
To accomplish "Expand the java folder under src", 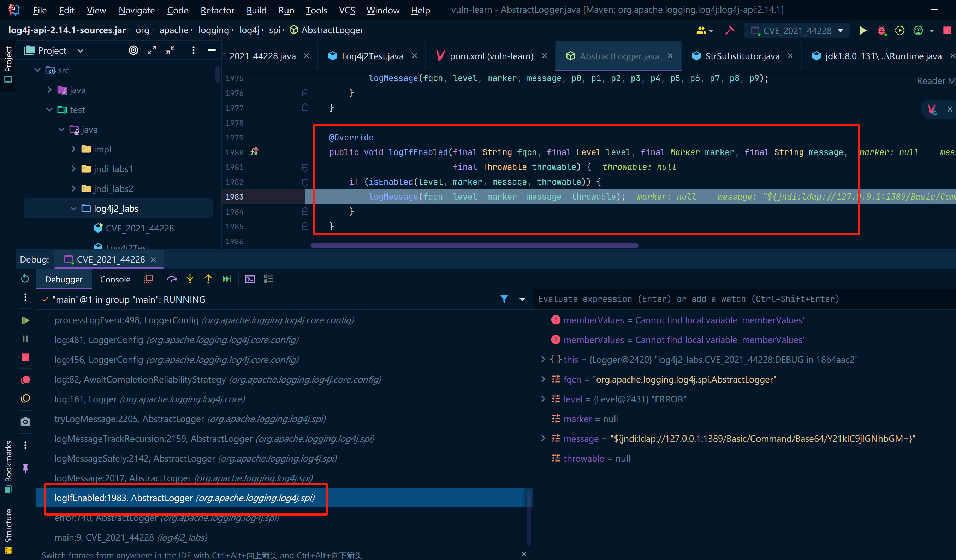I will click(x=49, y=90).
